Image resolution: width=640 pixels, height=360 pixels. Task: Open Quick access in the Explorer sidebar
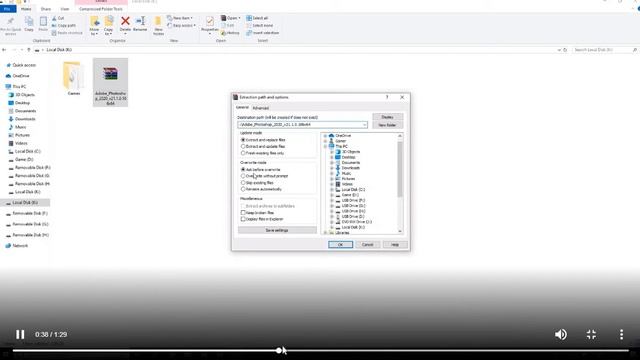point(20,65)
